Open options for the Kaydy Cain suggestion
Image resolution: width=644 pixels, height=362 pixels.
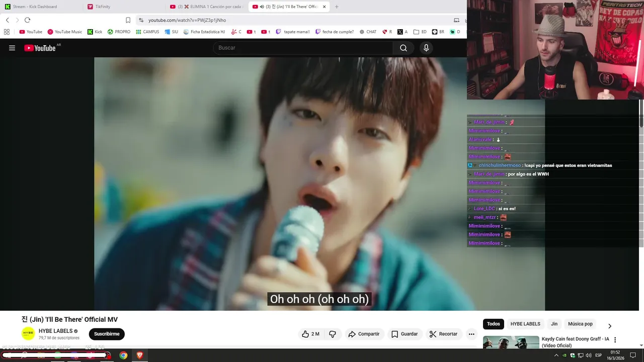point(615,340)
